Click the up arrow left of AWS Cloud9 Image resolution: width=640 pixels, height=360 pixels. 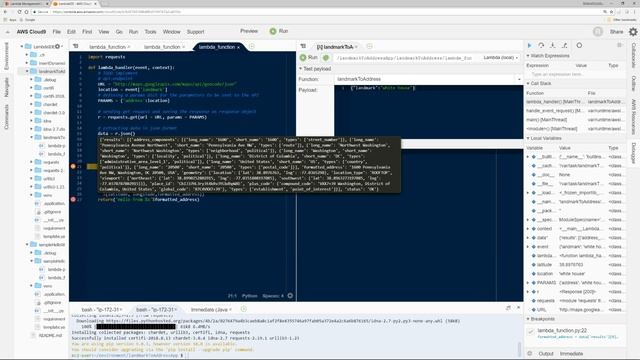point(7,32)
